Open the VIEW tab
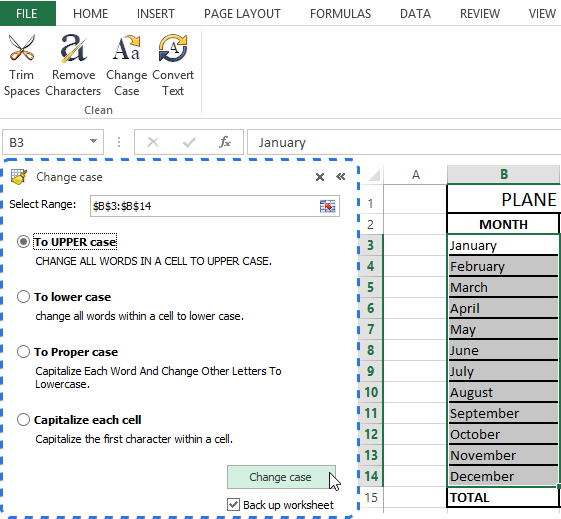This screenshot has width=561, height=519. [542, 14]
